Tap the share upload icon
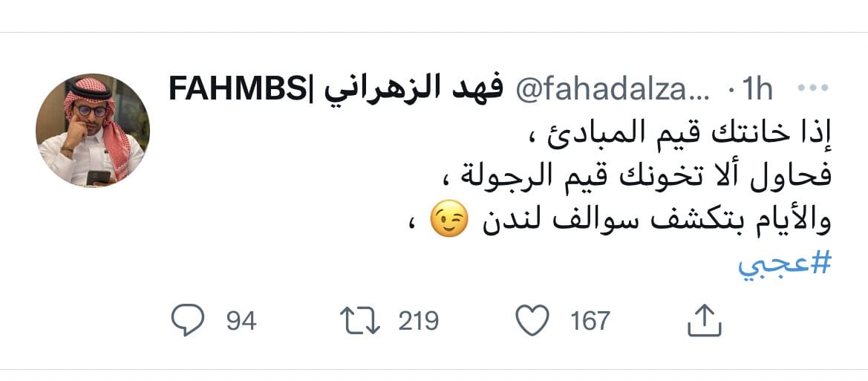Screen dimensions: 868x381 click(704, 321)
